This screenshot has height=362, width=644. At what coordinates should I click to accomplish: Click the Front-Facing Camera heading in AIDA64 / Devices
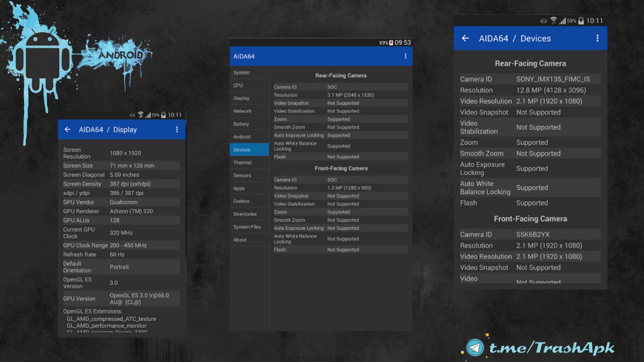pyautogui.click(x=530, y=219)
